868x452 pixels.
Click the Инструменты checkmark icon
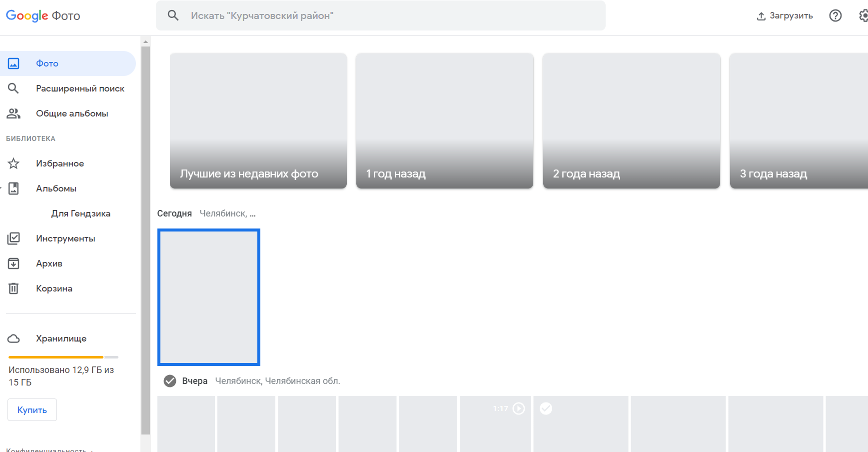point(13,238)
